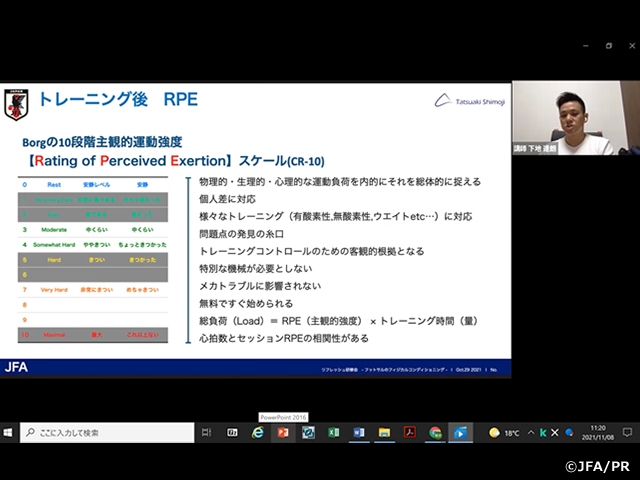Expand the hidden system tray icons

pyautogui.click(x=530, y=433)
